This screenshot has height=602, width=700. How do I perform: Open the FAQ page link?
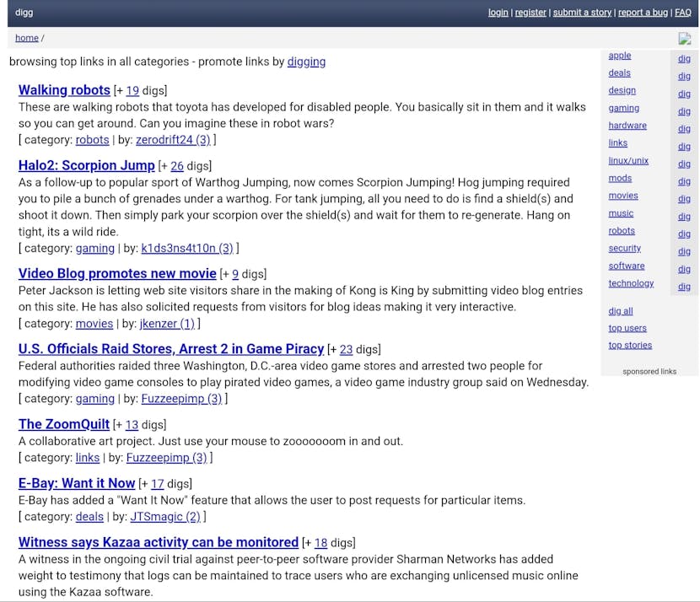(682, 13)
